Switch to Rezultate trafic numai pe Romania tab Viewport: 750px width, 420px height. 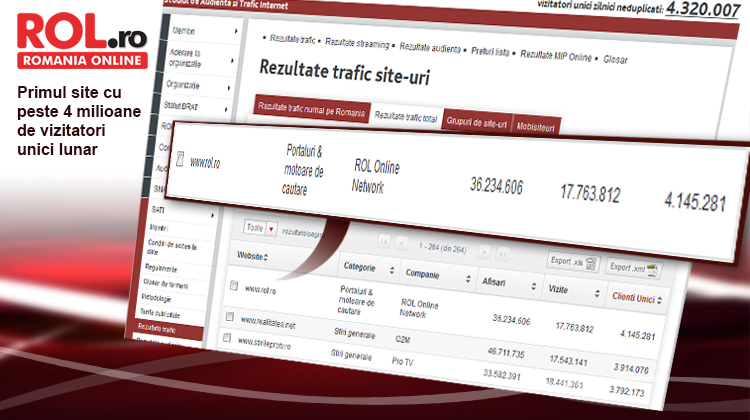coord(311,109)
